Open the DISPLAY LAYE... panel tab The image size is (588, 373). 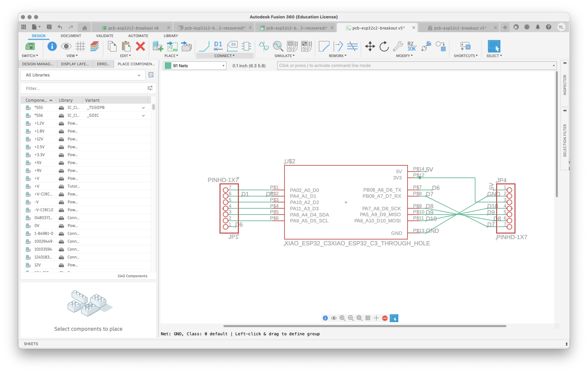pos(75,64)
